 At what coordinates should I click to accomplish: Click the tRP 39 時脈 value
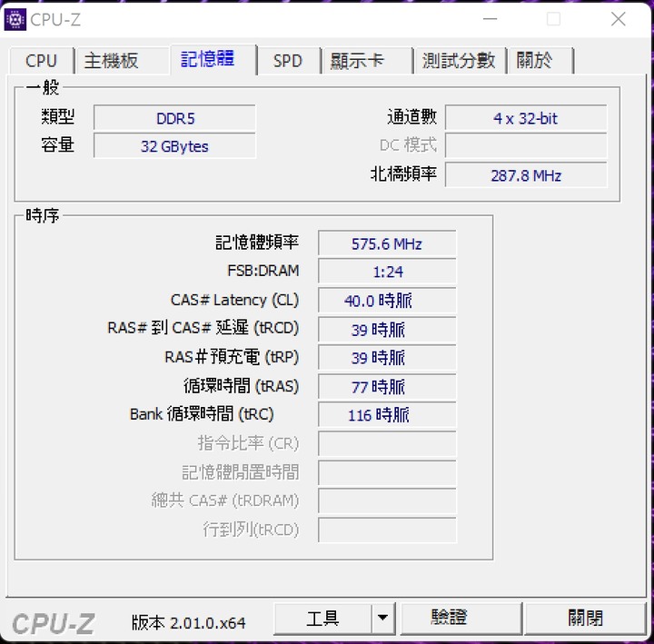[387, 358]
